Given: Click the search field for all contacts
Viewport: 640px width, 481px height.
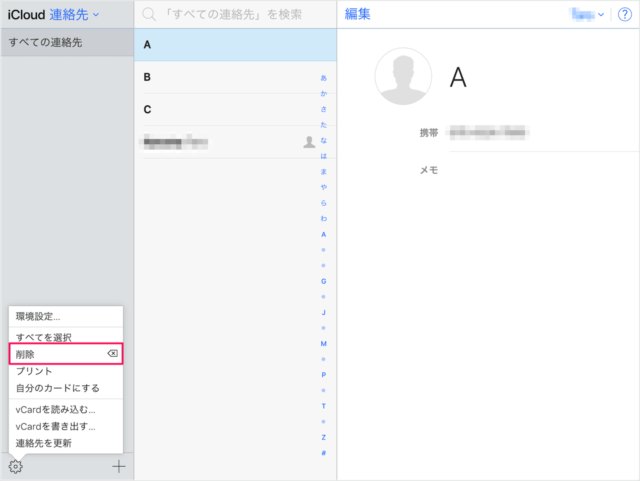Looking at the screenshot, I should (x=240, y=15).
